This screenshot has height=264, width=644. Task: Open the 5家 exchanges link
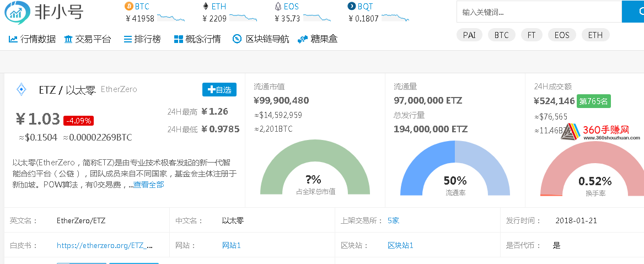[x=394, y=220]
